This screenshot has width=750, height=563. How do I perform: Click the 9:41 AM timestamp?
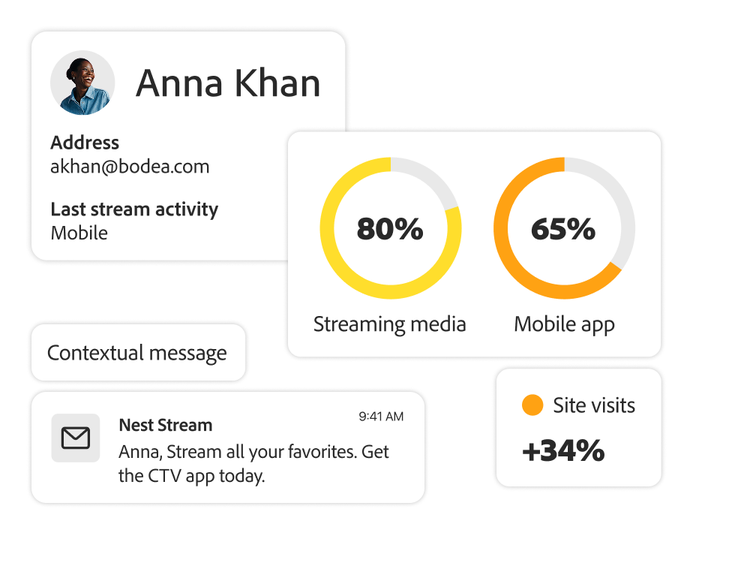(x=381, y=416)
